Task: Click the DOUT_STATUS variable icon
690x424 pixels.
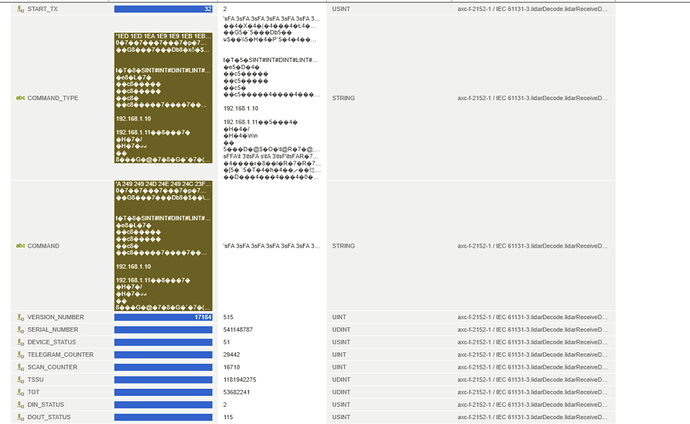Action: click(20, 417)
